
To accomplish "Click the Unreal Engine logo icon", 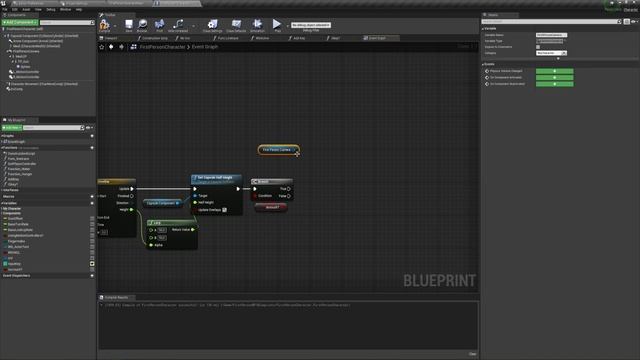I will tap(3, 3).
